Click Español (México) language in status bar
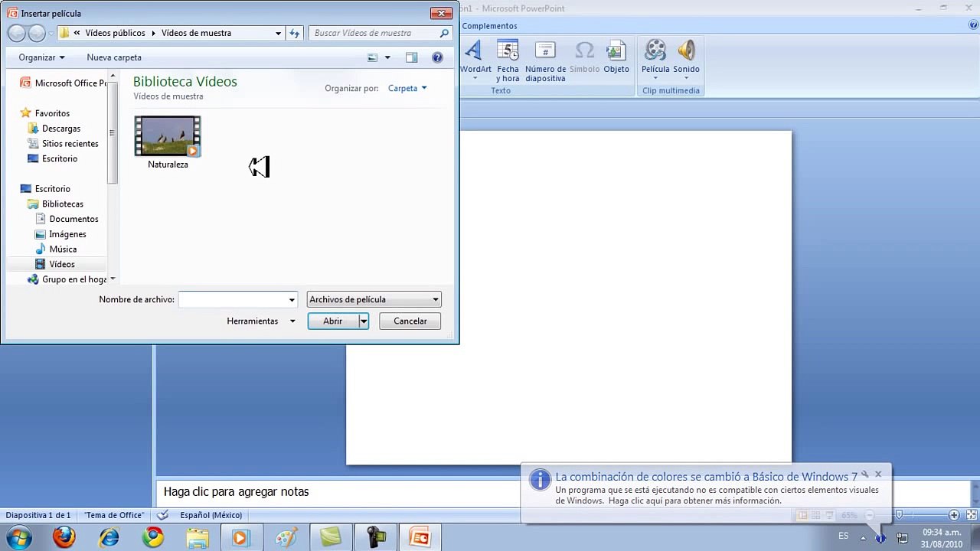This screenshot has width=980, height=551. (211, 515)
